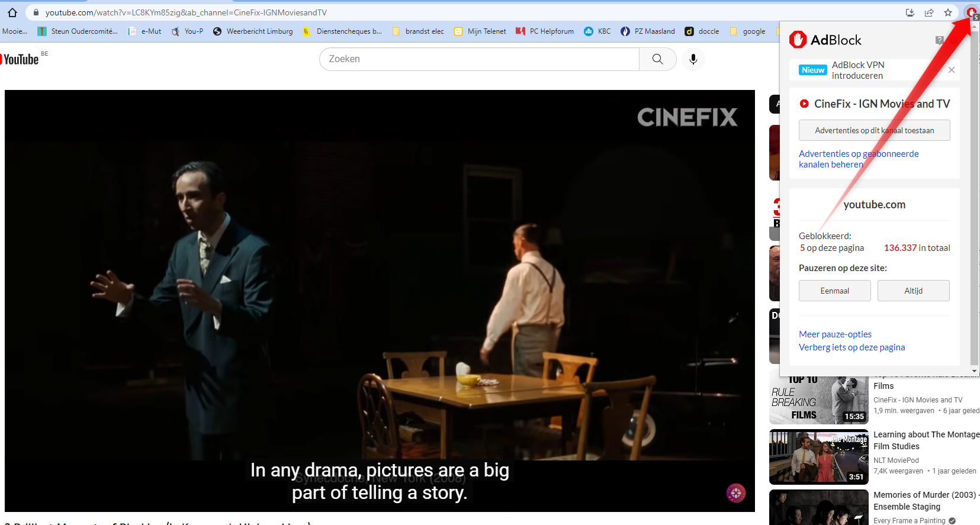
Task: Click the install app icon in address bar
Action: [x=910, y=12]
